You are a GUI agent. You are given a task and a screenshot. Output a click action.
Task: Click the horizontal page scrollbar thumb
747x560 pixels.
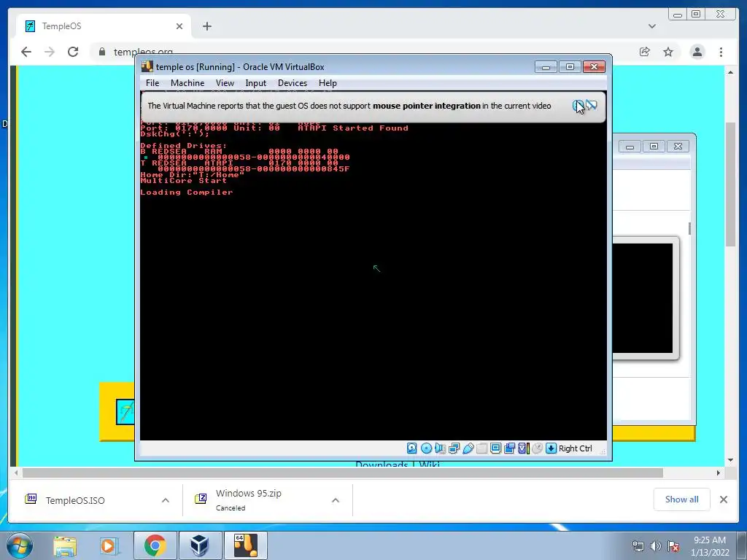(343, 472)
